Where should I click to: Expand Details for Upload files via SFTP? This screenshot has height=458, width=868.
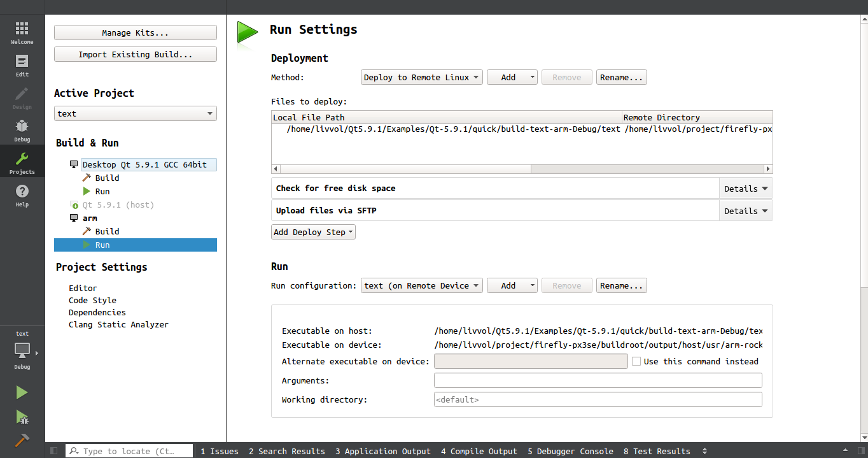[x=746, y=211]
